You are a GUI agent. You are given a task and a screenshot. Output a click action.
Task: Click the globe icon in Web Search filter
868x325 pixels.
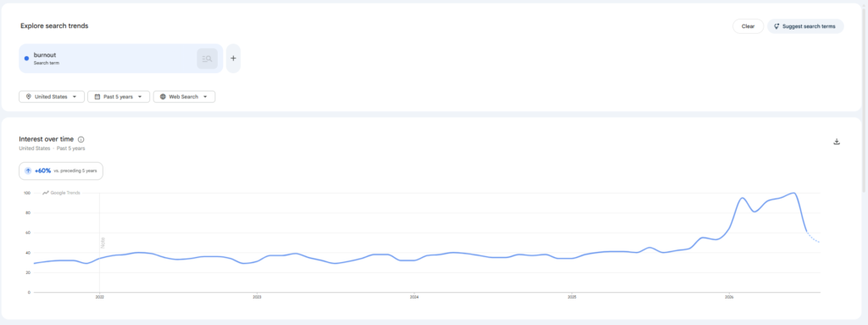pyautogui.click(x=163, y=97)
